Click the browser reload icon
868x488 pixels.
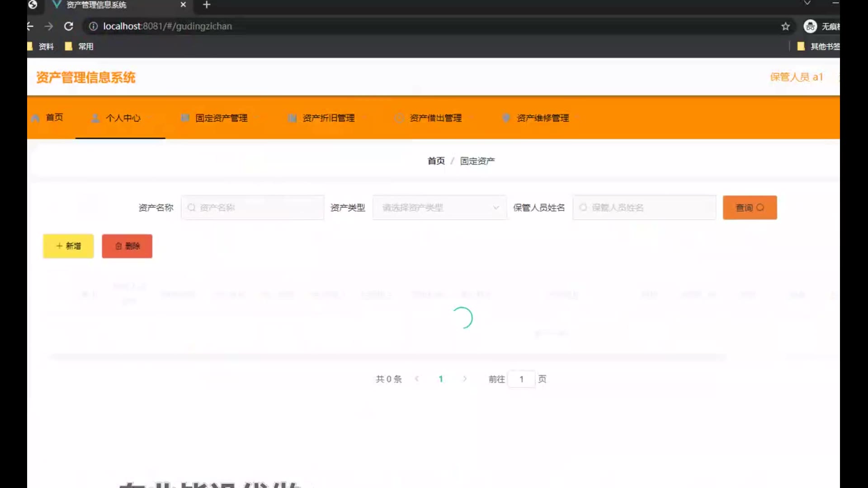(69, 26)
